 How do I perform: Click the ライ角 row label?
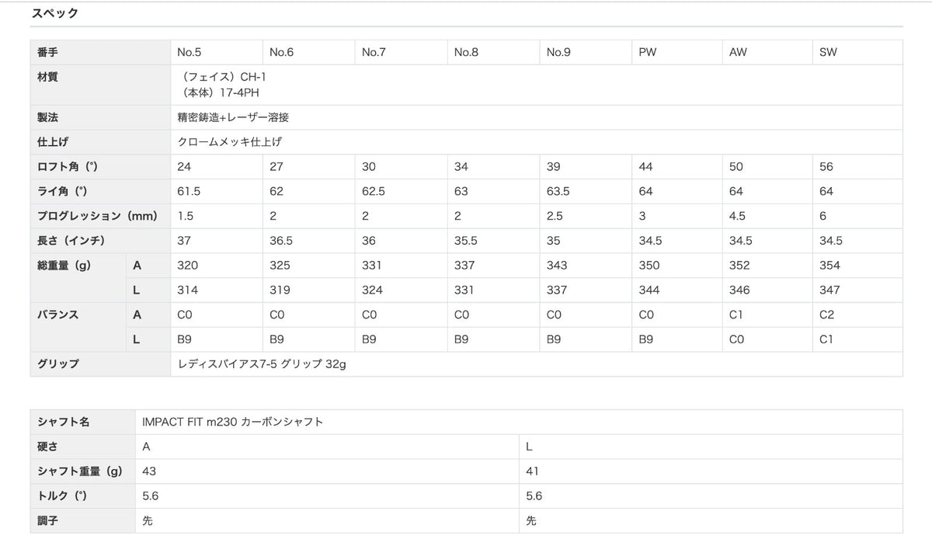tap(62, 192)
